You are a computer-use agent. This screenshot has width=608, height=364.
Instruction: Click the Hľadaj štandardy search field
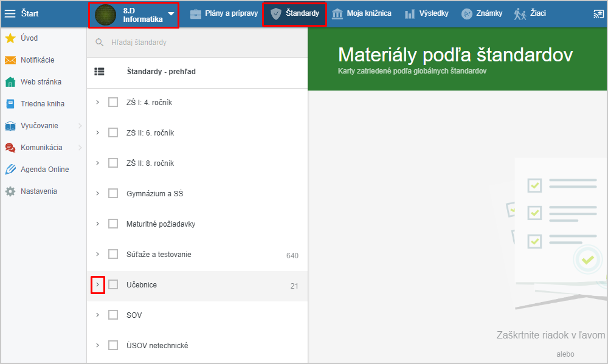coord(197,43)
